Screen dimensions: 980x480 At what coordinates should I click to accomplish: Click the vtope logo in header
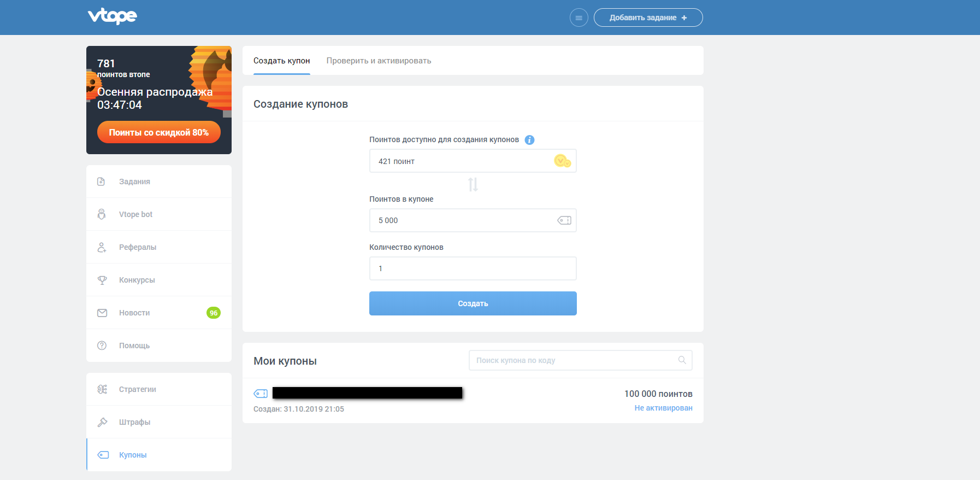point(113,16)
